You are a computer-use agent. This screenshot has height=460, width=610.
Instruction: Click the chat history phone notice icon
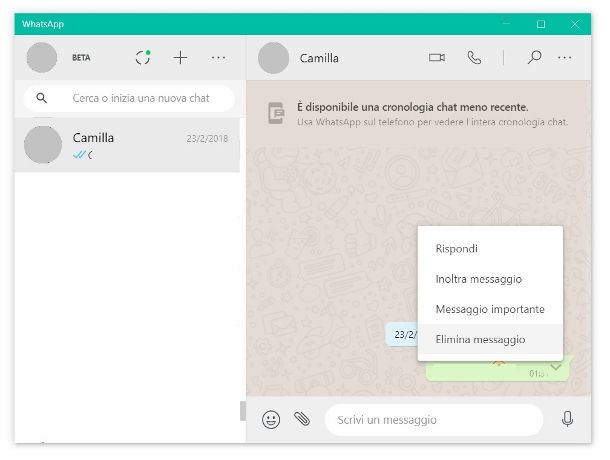click(x=276, y=113)
